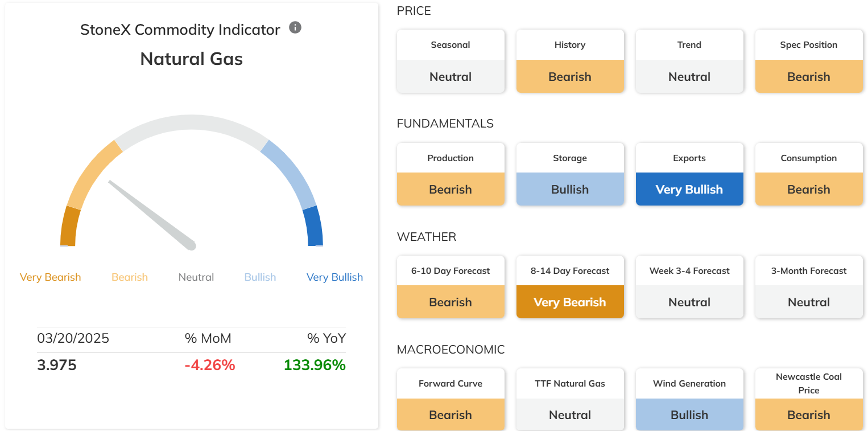This screenshot has width=868, height=431.
Task: Open the 8-14 Day Forecast weather card
Action: point(570,287)
